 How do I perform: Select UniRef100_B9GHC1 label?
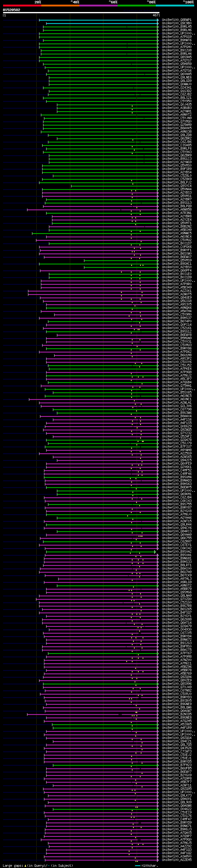click(x=176, y=264)
